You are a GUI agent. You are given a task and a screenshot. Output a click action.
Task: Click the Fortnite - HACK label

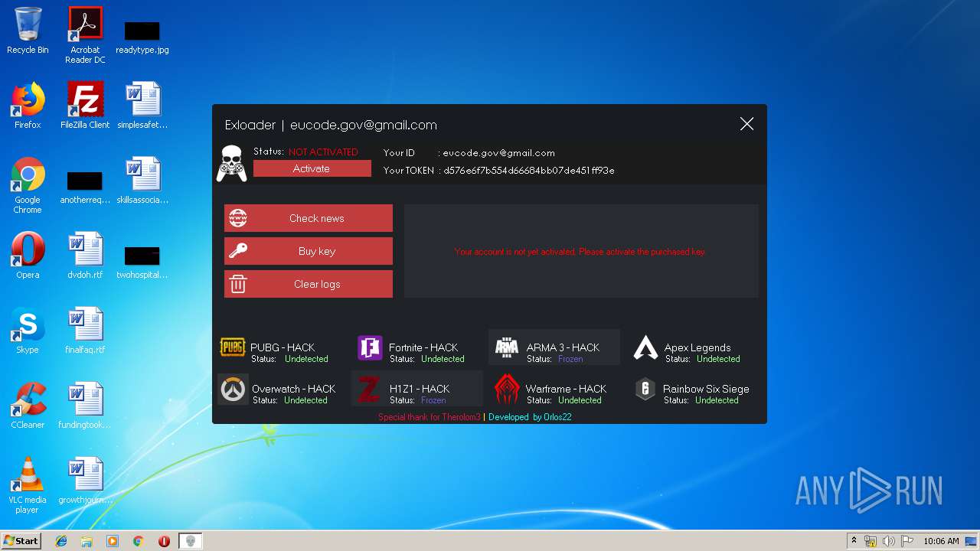coord(423,347)
